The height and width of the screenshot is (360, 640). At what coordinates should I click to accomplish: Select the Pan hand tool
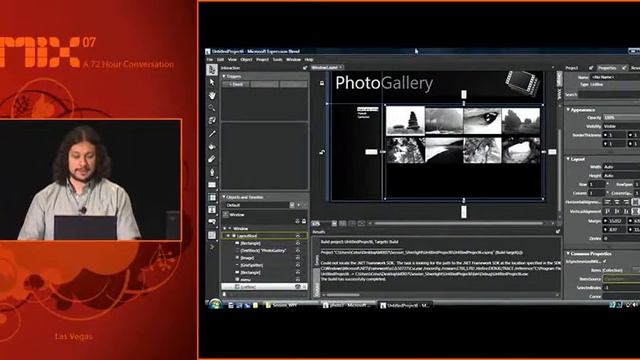pyautogui.click(x=212, y=96)
